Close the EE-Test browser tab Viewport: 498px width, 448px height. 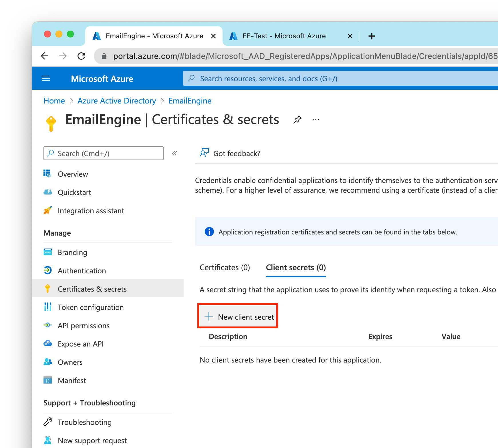point(350,36)
